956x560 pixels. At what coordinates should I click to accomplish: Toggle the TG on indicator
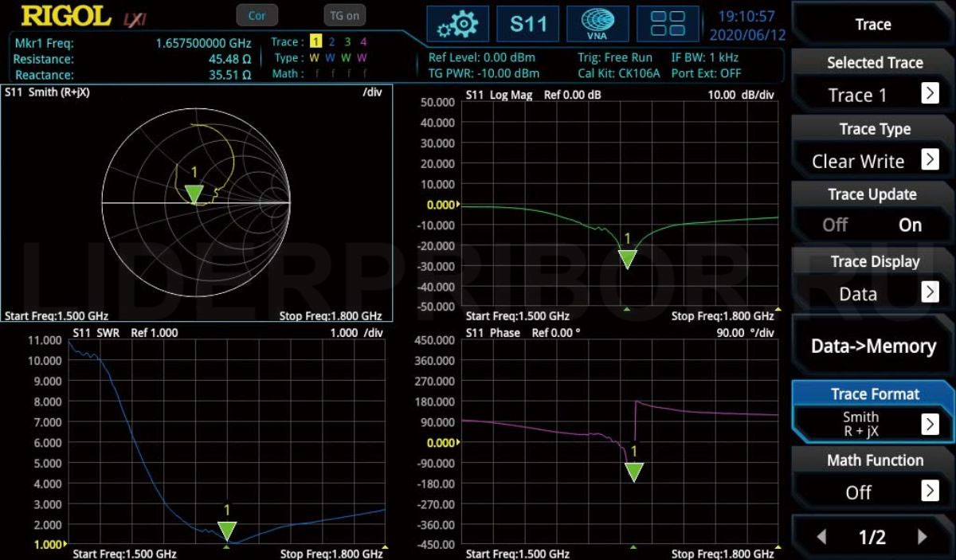tap(345, 15)
